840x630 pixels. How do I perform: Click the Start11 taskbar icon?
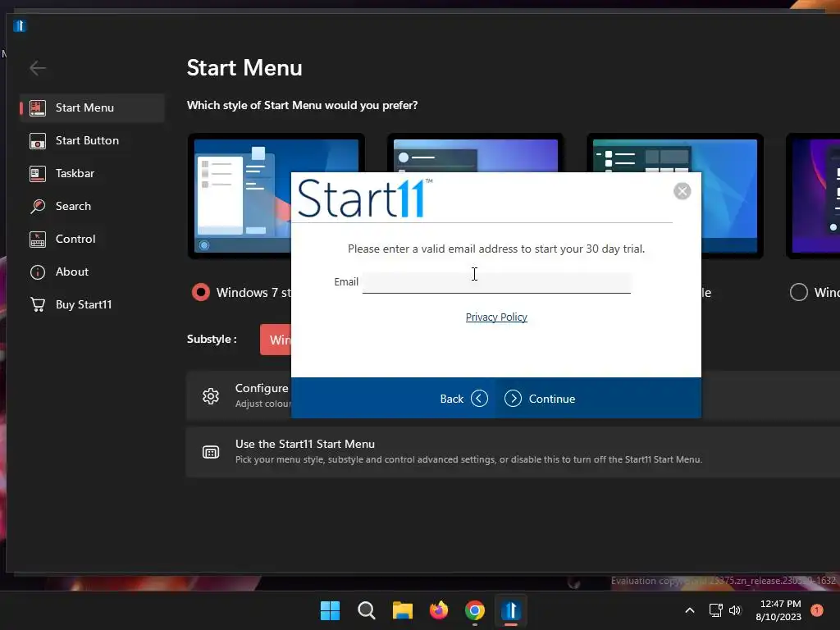(511, 610)
